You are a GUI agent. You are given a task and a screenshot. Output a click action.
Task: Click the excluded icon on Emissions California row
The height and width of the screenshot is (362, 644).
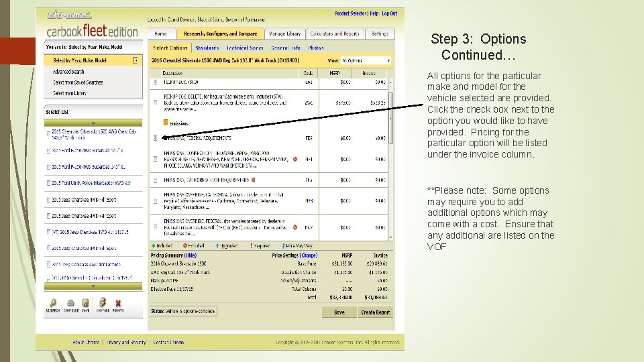click(254, 180)
